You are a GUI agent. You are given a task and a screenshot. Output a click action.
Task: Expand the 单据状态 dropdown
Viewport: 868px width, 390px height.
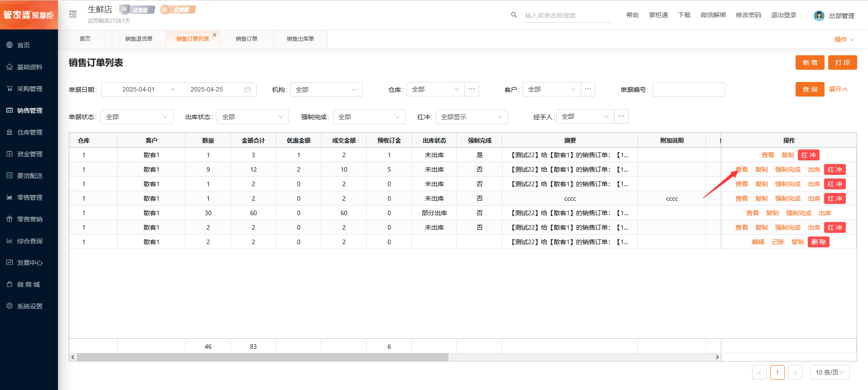(x=137, y=117)
